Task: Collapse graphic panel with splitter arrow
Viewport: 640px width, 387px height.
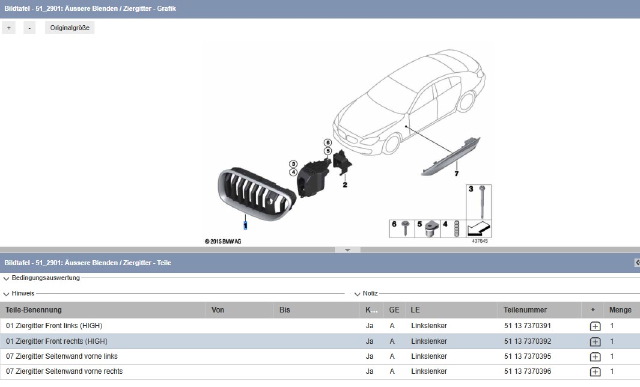Action: 347,250
